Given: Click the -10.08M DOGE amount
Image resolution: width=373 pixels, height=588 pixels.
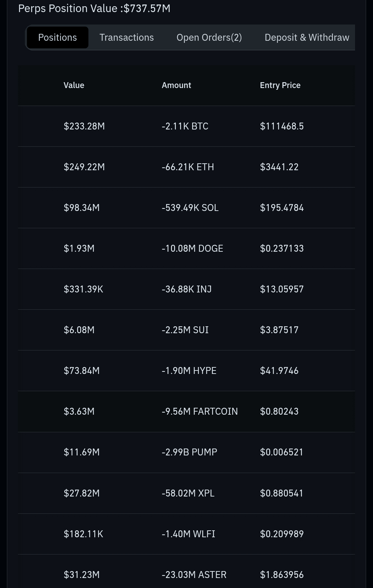Looking at the screenshot, I should click(192, 249).
